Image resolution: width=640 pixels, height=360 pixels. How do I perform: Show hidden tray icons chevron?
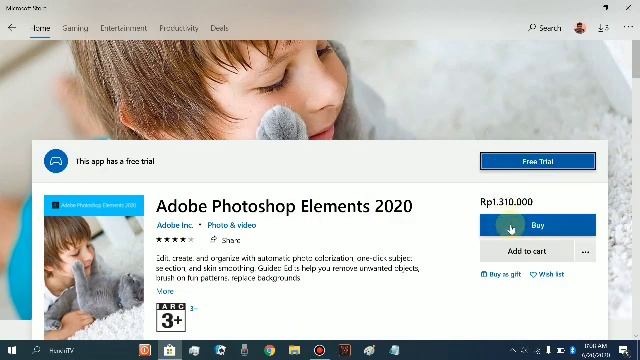tap(513, 350)
